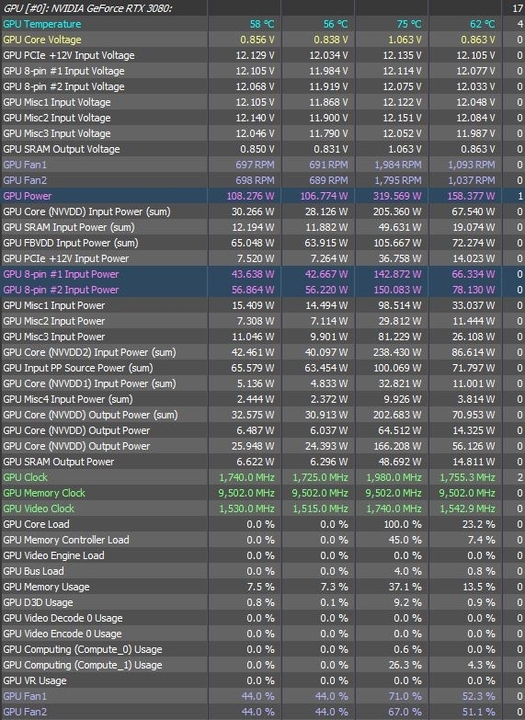Viewport: 525px width, 720px height.
Task: Select the GPU Temperature sensor row
Action: point(262,24)
